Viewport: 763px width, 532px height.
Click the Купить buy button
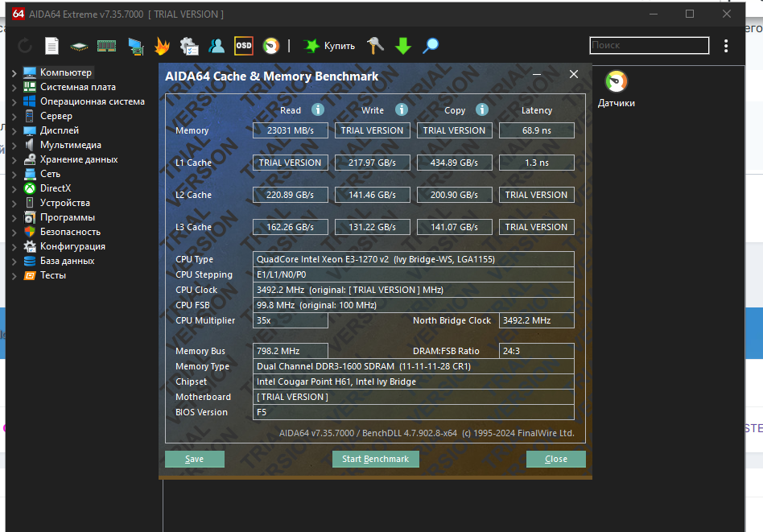point(328,46)
